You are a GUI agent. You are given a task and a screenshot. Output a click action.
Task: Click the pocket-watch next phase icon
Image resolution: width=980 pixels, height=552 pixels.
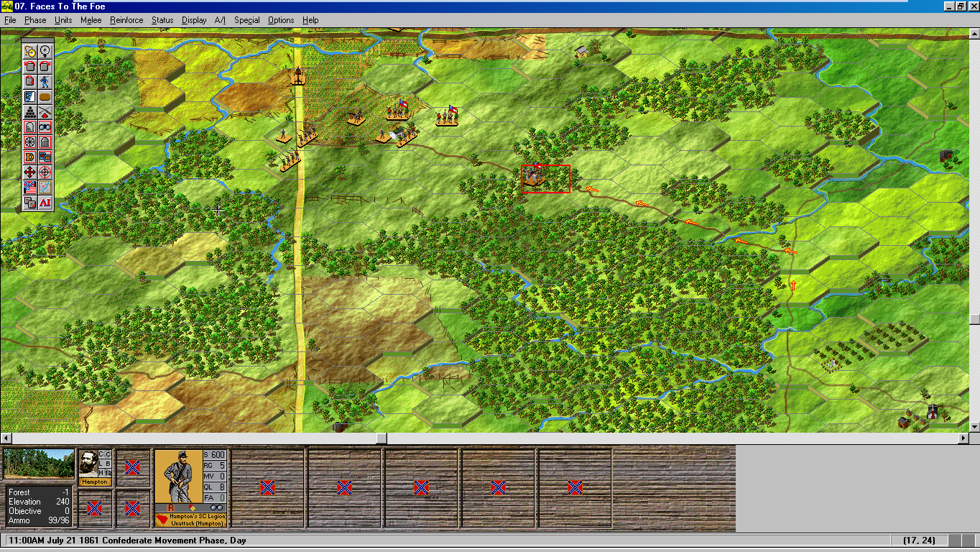[29, 51]
